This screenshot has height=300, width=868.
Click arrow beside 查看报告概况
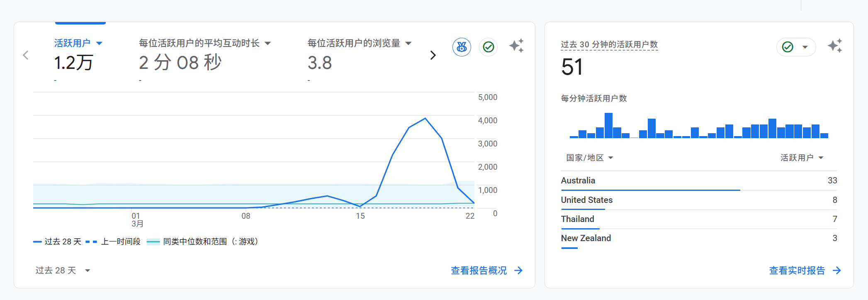tap(518, 271)
